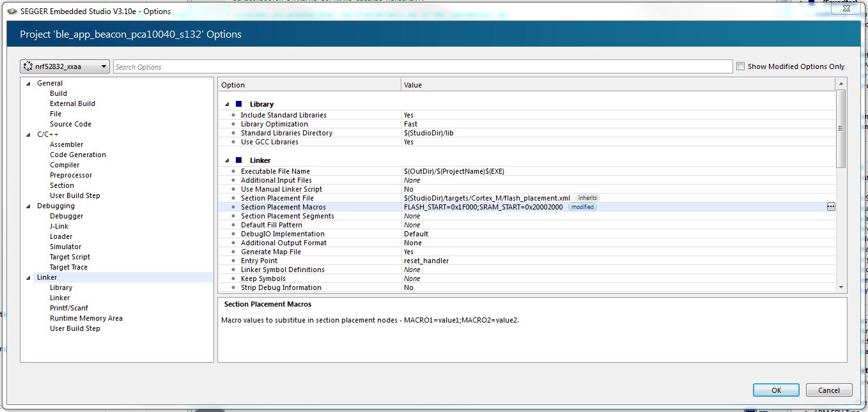868x412 pixels.
Task: Select Build under General
Action: click(x=58, y=93)
